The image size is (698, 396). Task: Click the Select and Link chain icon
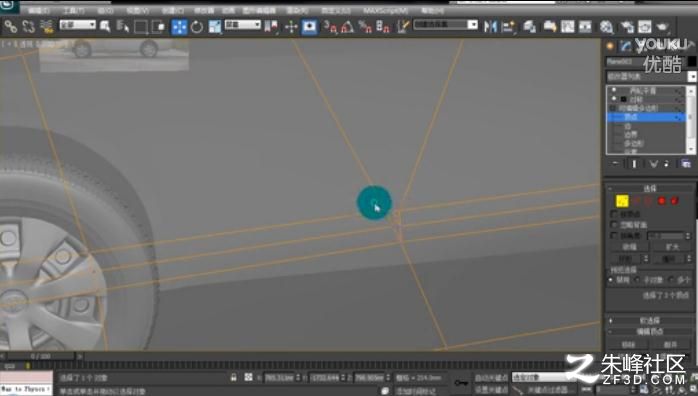click(x=10, y=27)
